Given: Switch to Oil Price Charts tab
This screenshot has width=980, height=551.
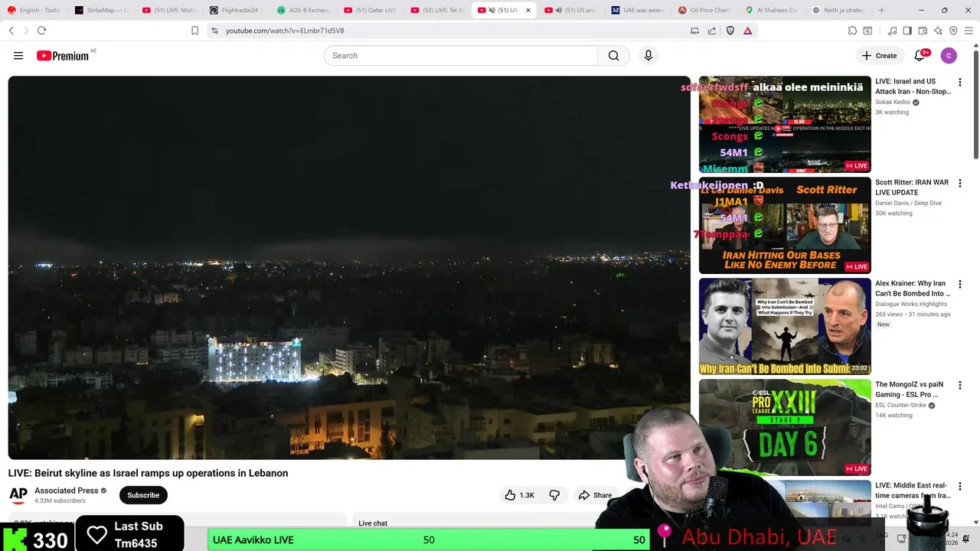Looking at the screenshot, I should [x=705, y=10].
